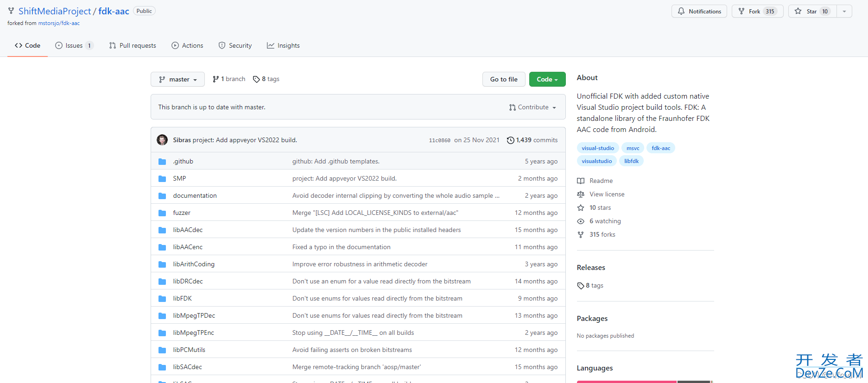Click the dark gray language bar segment
The height and width of the screenshot is (383, 868).
[694, 382]
